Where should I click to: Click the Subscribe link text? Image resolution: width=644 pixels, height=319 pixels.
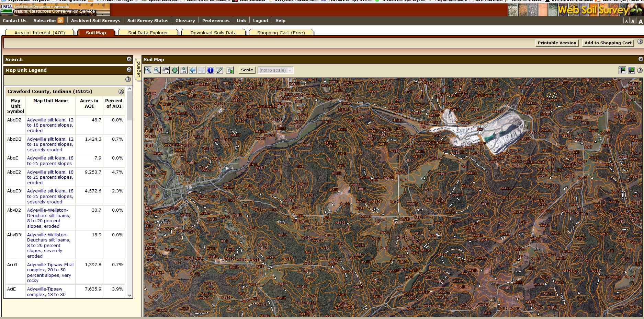[45, 21]
